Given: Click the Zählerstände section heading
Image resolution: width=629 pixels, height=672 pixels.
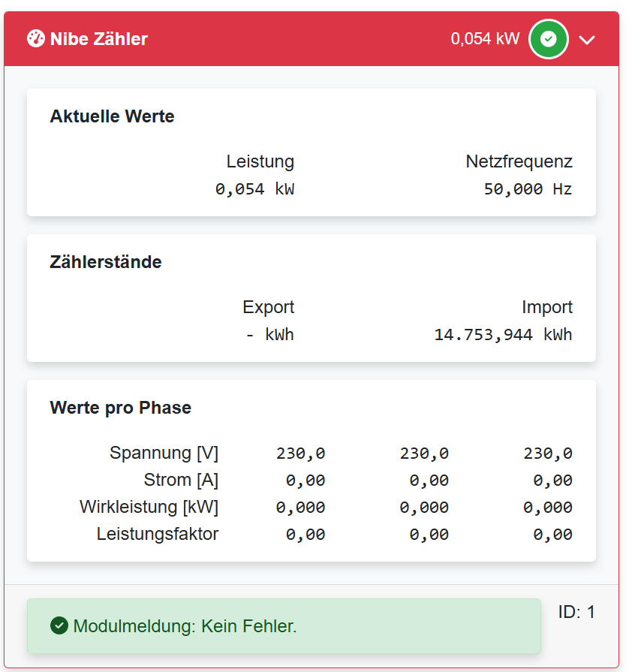Looking at the screenshot, I should [x=106, y=262].
